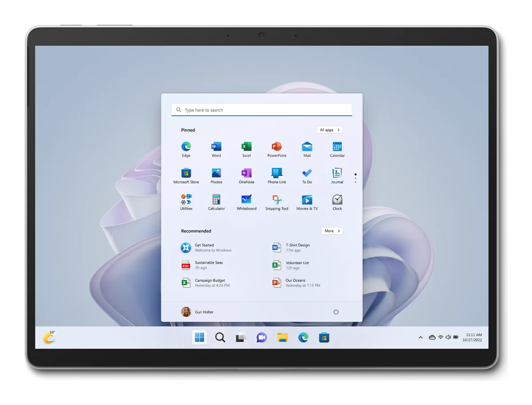Open Task View on the taskbar

pos(241,338)
